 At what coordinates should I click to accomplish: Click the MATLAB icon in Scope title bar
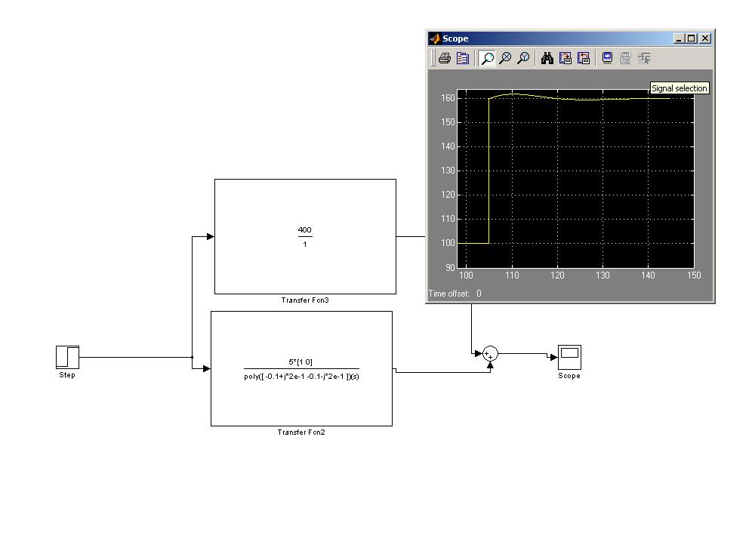coord(435,38)
